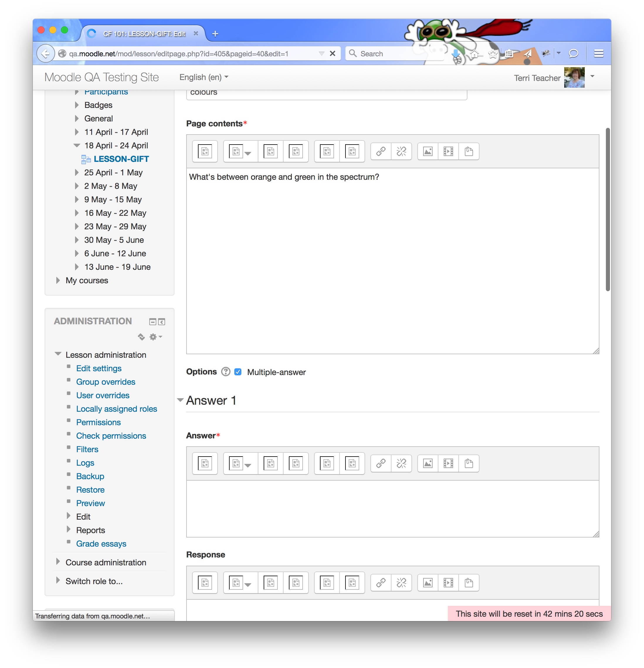Image resolution: width=644 pixels, height=668 pixels.
Task: Expand the Reports node in Lesson administration
Action: [68, 529]
